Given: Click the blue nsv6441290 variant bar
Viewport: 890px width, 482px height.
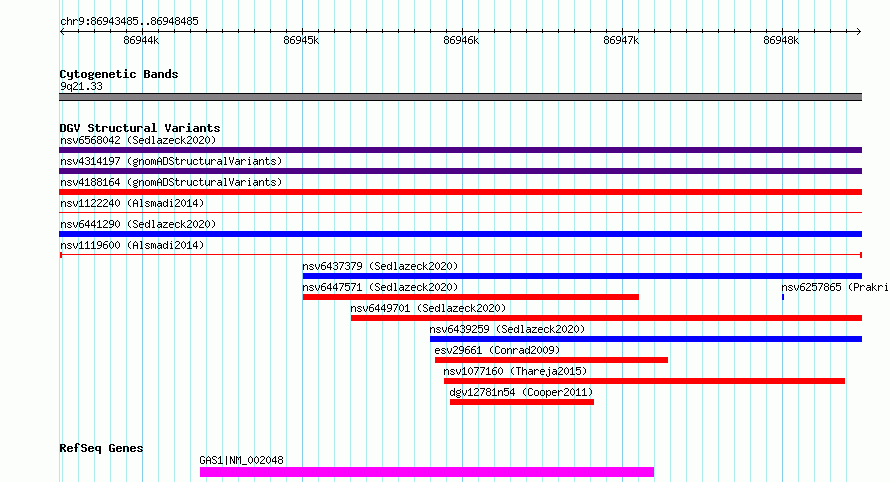Looking at the screenshot, I should [x=460, y=234].
